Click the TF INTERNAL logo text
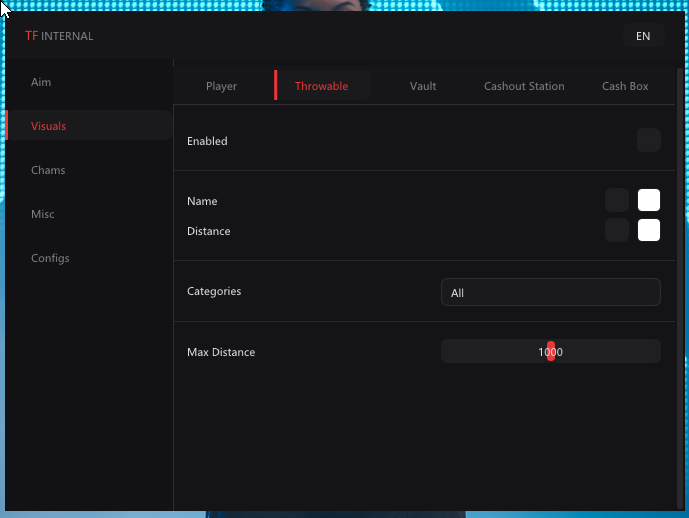 click(x=59, y=36)
